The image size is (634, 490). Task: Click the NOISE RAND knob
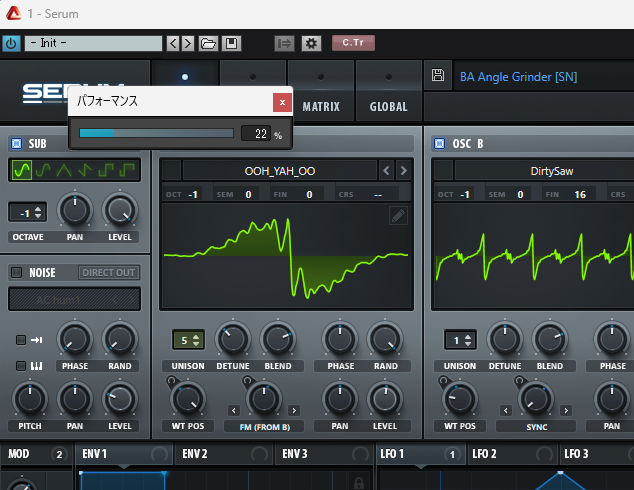(120, 339)
